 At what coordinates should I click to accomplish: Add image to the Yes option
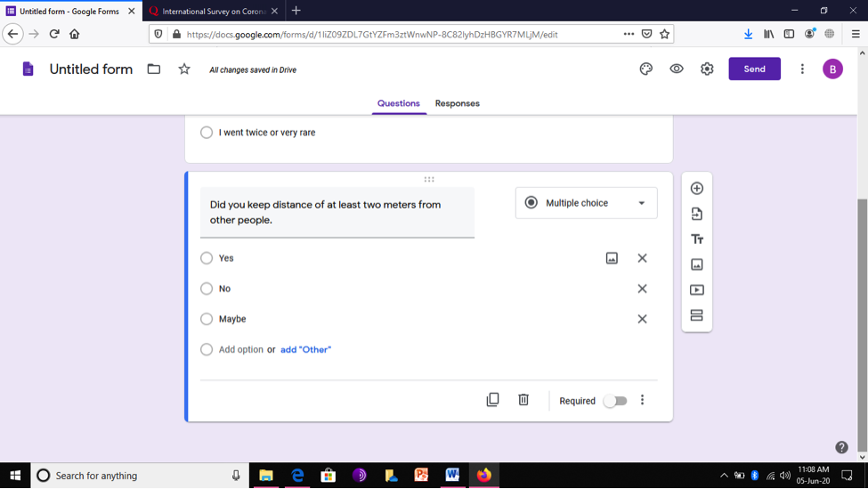tap(612, 258)
